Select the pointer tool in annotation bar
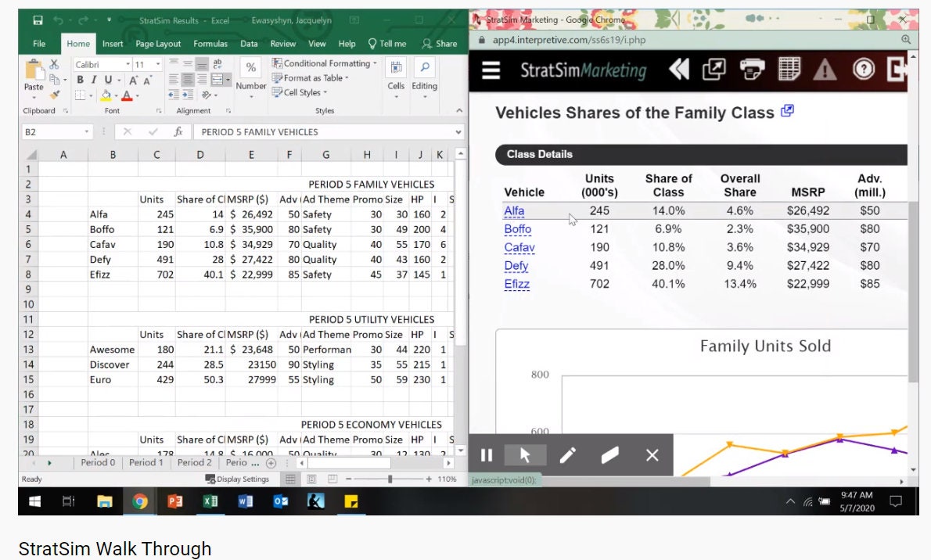Screen dimensions: 931x560 527,454
